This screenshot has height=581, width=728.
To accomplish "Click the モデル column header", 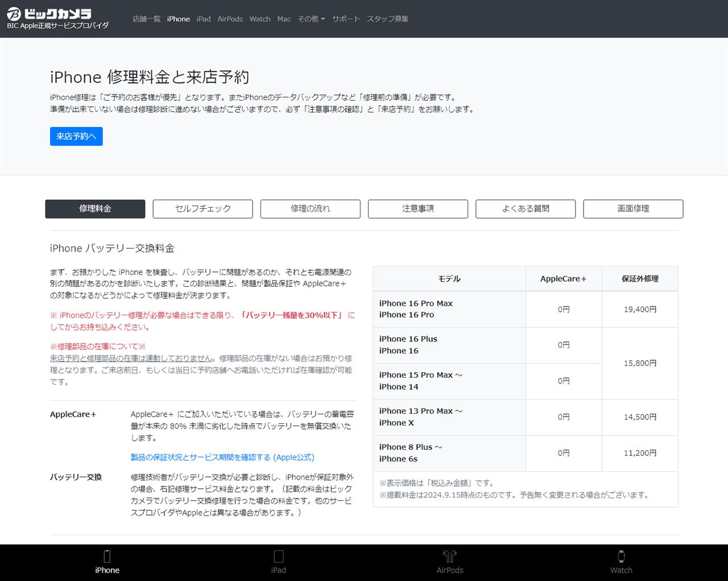I will click(449, 279).
